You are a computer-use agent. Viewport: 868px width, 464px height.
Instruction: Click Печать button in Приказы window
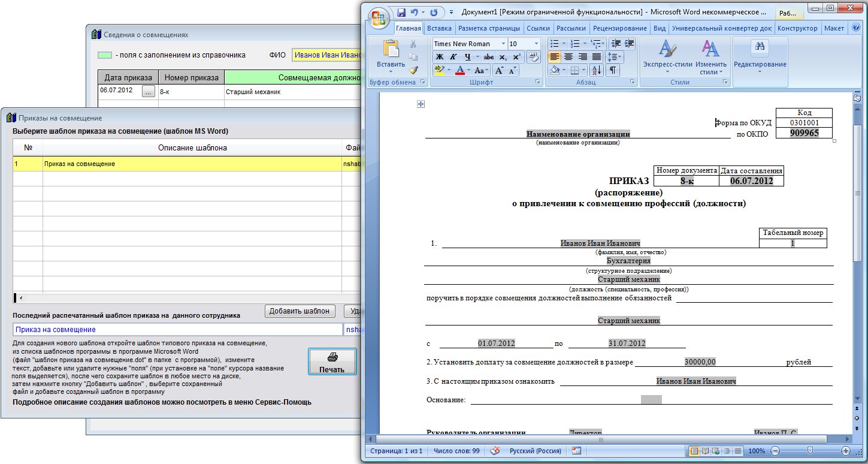(332, 362)
